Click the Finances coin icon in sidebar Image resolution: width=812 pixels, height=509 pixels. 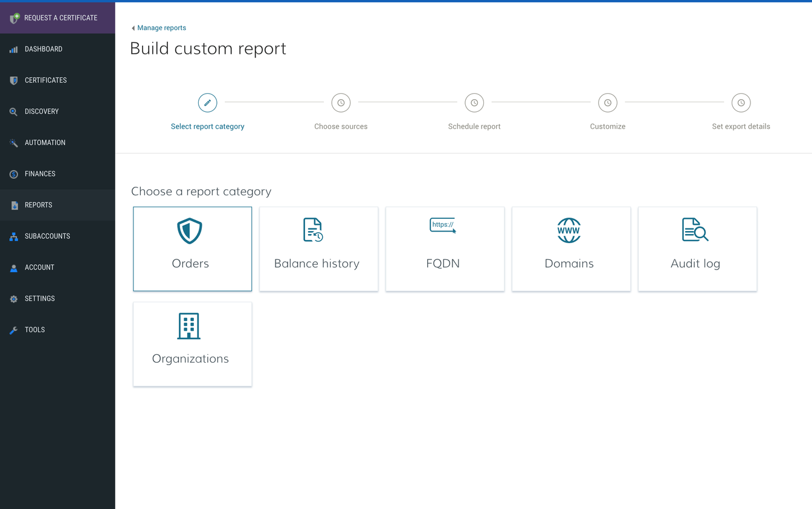(13, 173)
